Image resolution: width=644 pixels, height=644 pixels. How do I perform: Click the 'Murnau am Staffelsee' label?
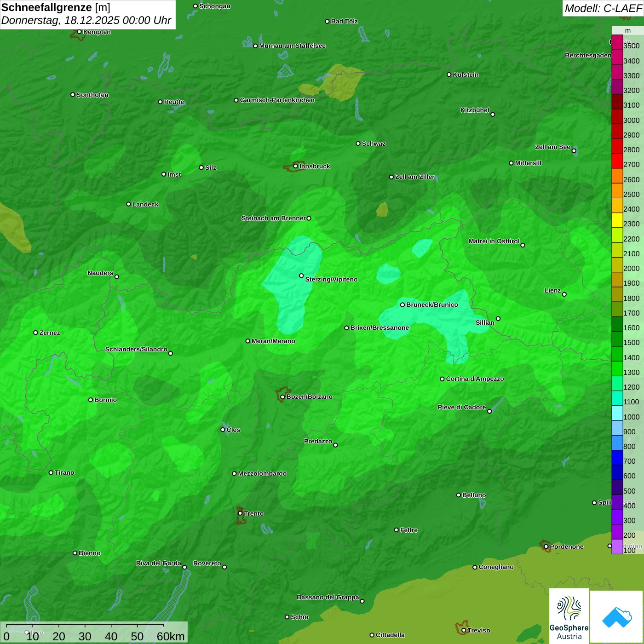click(x=292, y=46)
